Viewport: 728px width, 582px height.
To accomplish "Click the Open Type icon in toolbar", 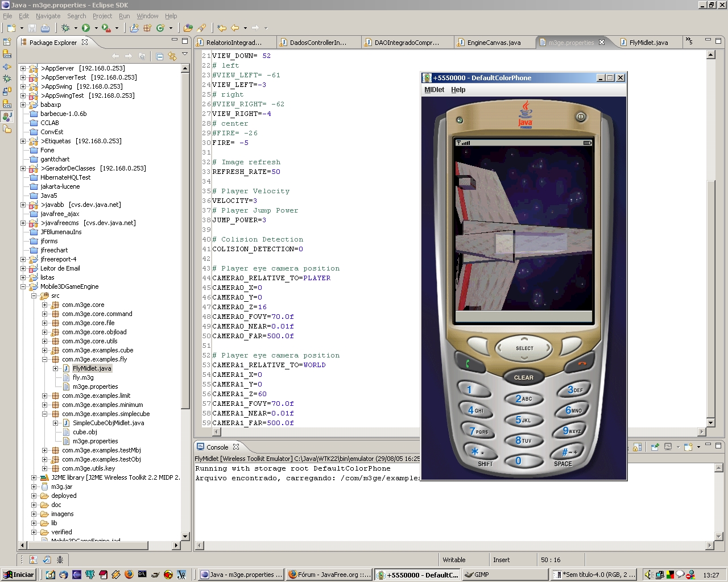I will click(x=188, y=28).
